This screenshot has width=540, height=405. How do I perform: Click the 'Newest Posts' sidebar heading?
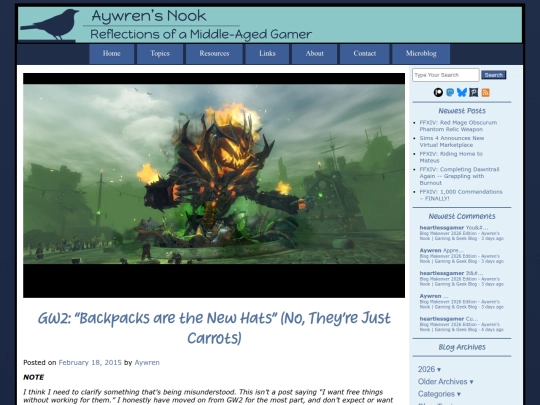(x=462, y=111)
